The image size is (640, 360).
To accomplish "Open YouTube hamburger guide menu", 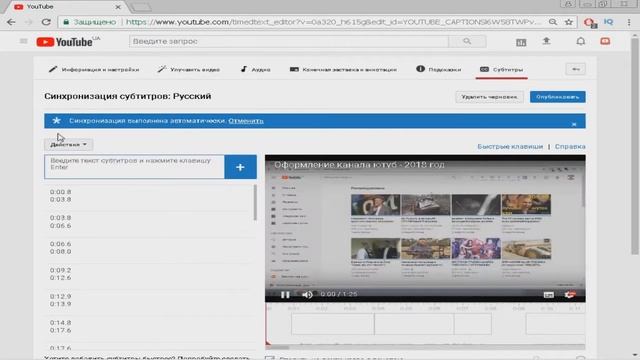I will [23, 41].
